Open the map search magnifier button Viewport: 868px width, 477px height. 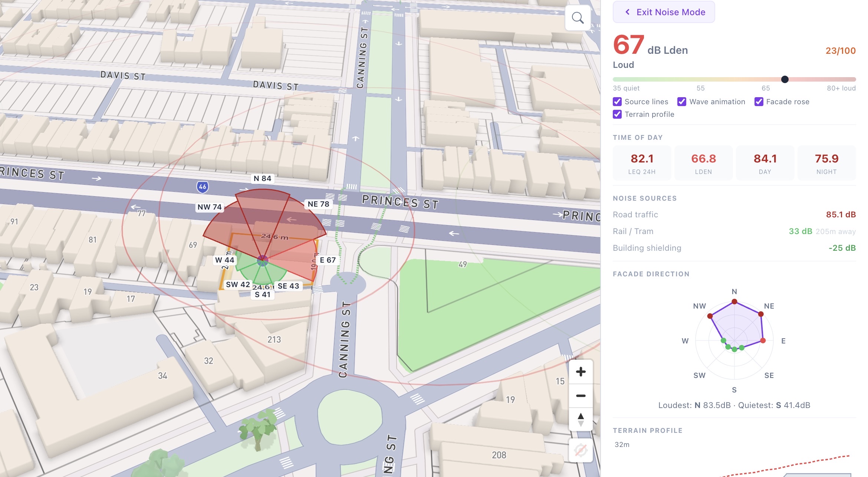[x=578, y=18]
